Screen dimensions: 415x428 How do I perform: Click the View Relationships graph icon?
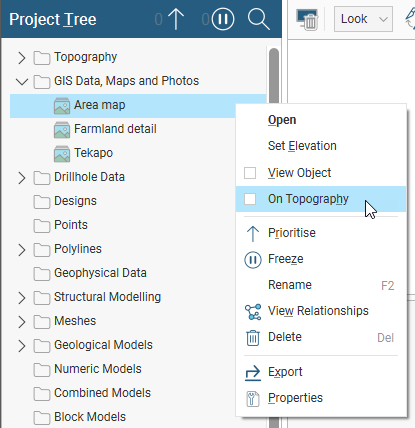(253, 312)
